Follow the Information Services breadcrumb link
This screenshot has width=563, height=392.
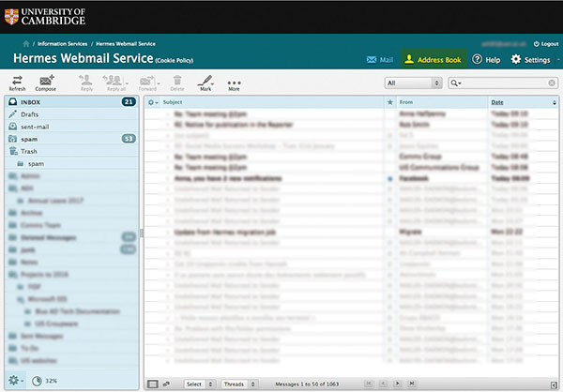[63, 44]
